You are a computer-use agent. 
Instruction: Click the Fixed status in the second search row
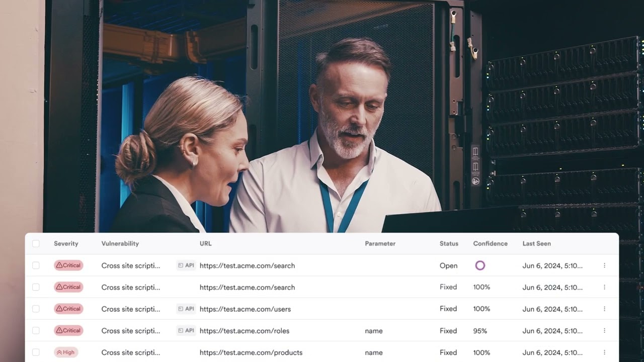(448, 287)
